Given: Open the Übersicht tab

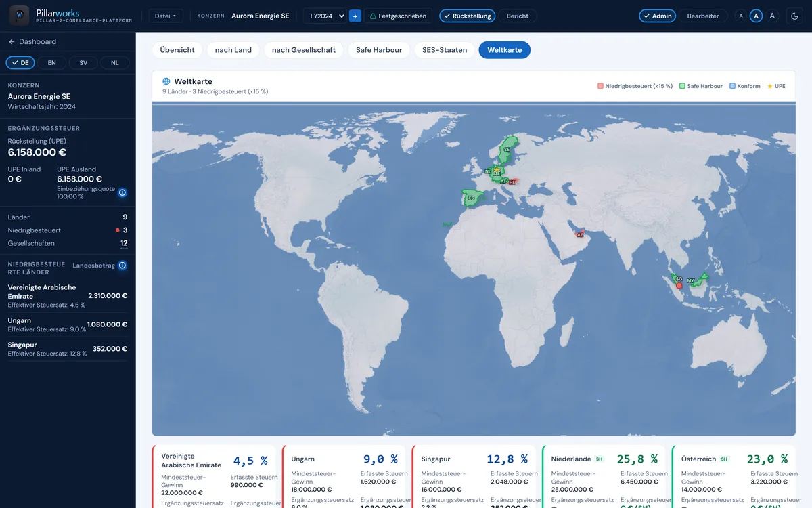Looking at the screenshot, I should pyautogui.click(x=177, y=50).
